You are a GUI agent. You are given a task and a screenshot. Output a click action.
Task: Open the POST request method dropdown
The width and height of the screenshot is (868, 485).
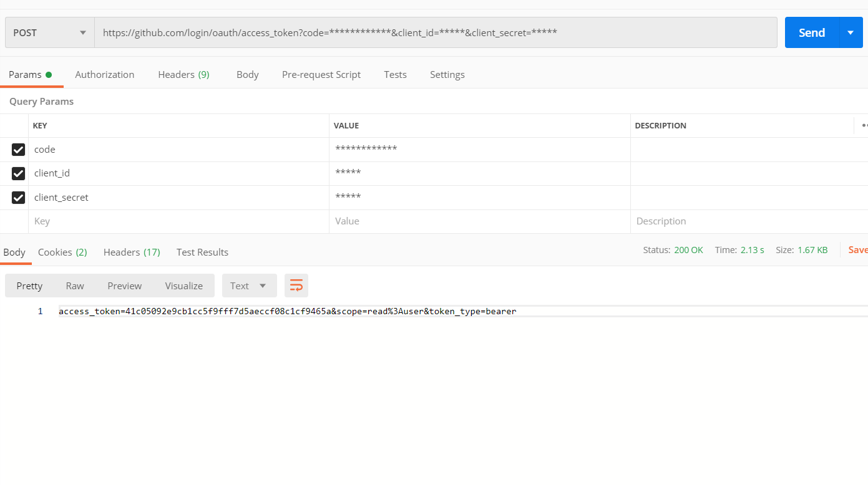tap(49, 32)
